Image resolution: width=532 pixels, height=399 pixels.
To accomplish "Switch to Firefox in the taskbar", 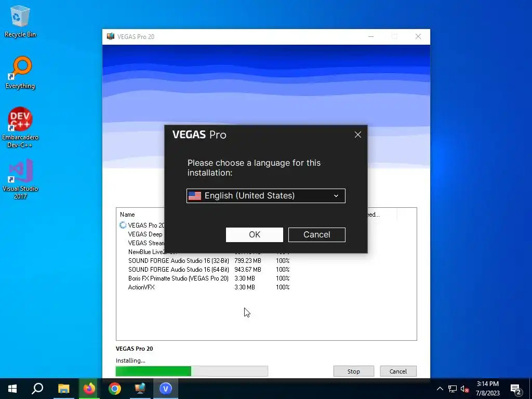I will (89, 389).
